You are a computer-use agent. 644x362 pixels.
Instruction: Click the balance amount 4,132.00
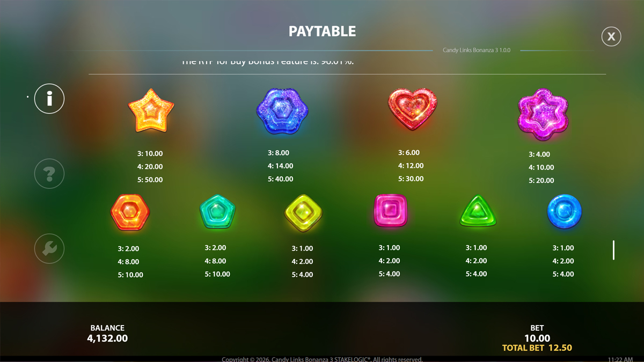pyautogui.click(x=107, y=338)
